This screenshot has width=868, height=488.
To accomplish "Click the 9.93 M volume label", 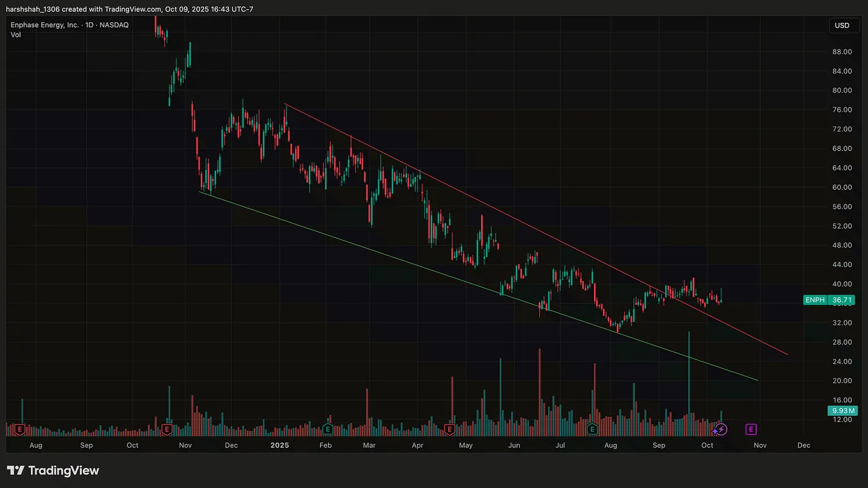I will (x=844, y=410).
